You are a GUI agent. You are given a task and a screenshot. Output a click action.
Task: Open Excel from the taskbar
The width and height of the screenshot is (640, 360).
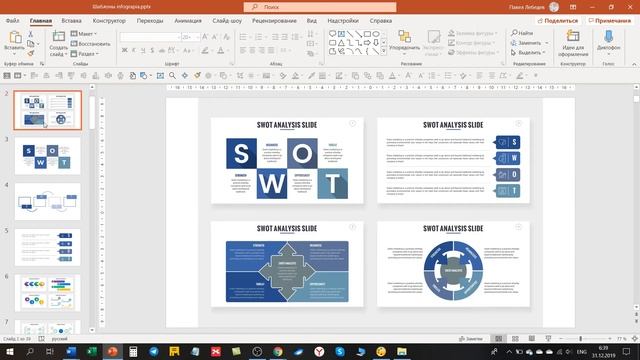pyautogui.click(x=92, y=351)
